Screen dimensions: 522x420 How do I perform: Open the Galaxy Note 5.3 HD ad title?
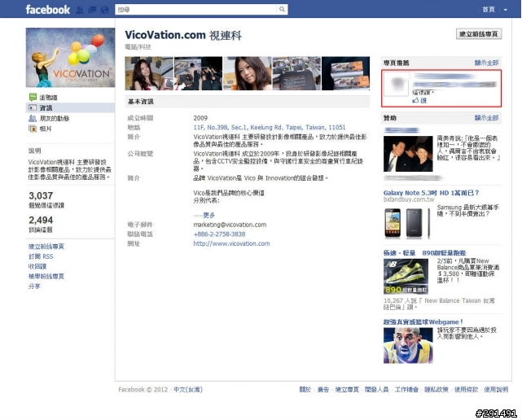[x=431, y=193]
